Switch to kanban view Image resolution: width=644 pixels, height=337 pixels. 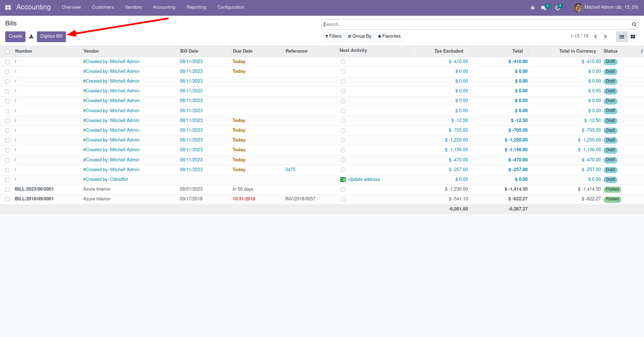[x=633, y=37]
